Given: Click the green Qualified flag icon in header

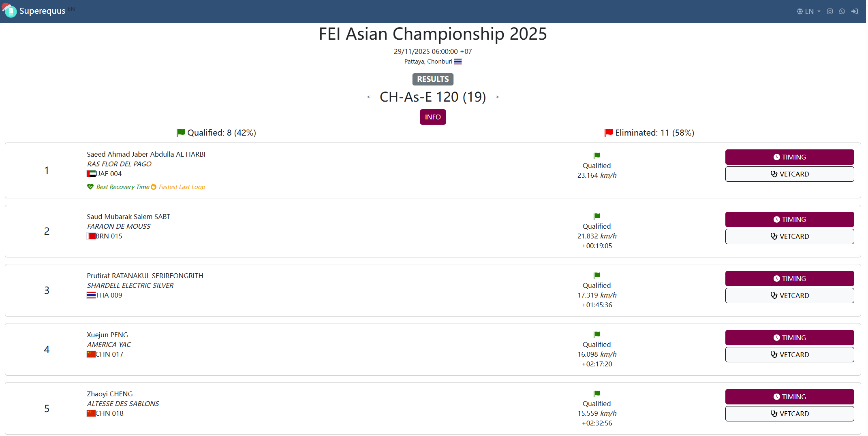Looking at the screenshot, I should point(181,132).
